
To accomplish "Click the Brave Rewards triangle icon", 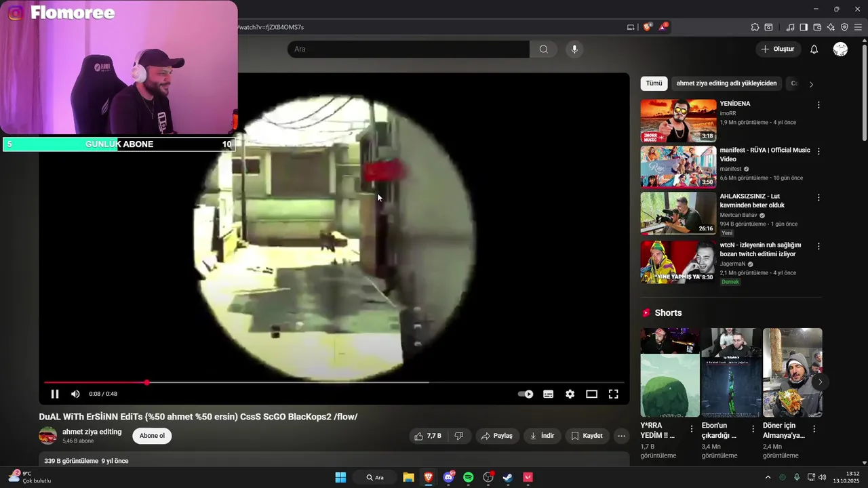I will point(664,27).
